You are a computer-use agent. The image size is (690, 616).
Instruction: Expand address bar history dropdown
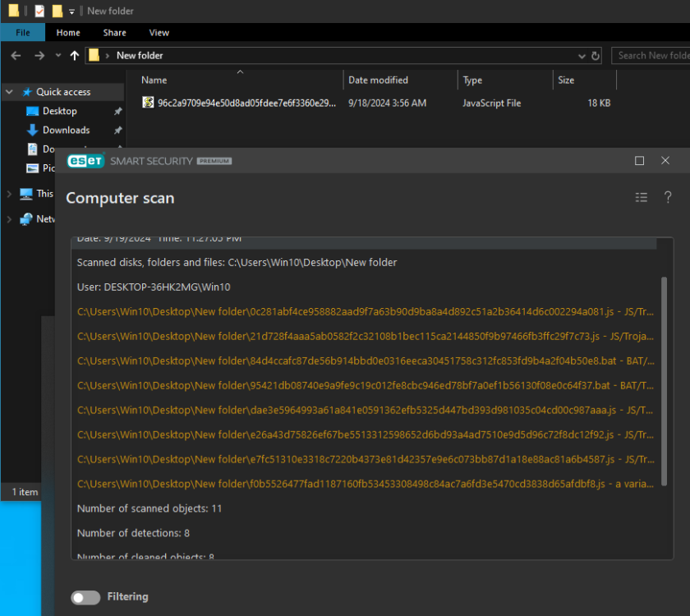582,56
